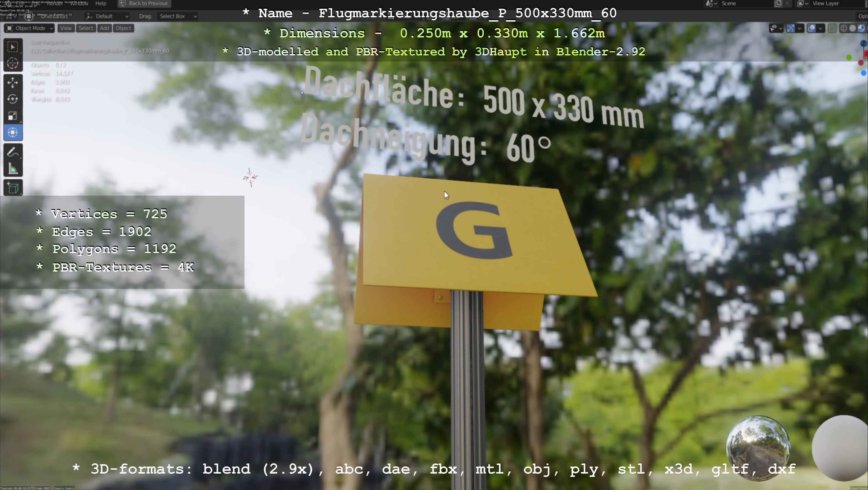868x490 pixels.
Task: Toggle viewport overlays on or off
Action: coord(811,28)
